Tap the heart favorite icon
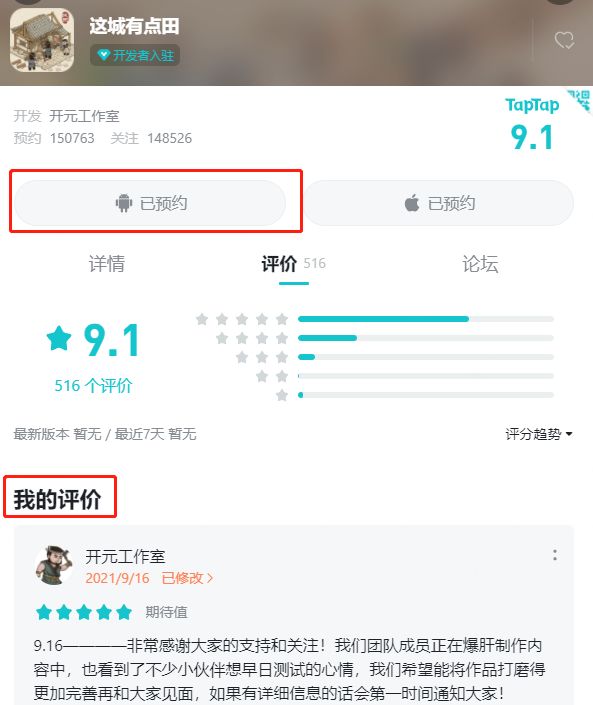This screenshot has width=593, height=705. (564, 40)
